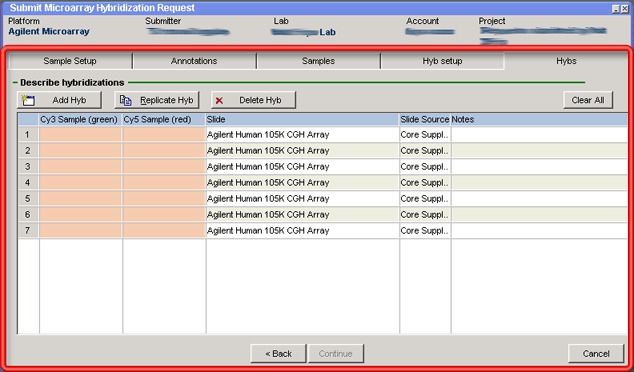Click the Core Suppl.. slide source in row 3

point(425,167)
